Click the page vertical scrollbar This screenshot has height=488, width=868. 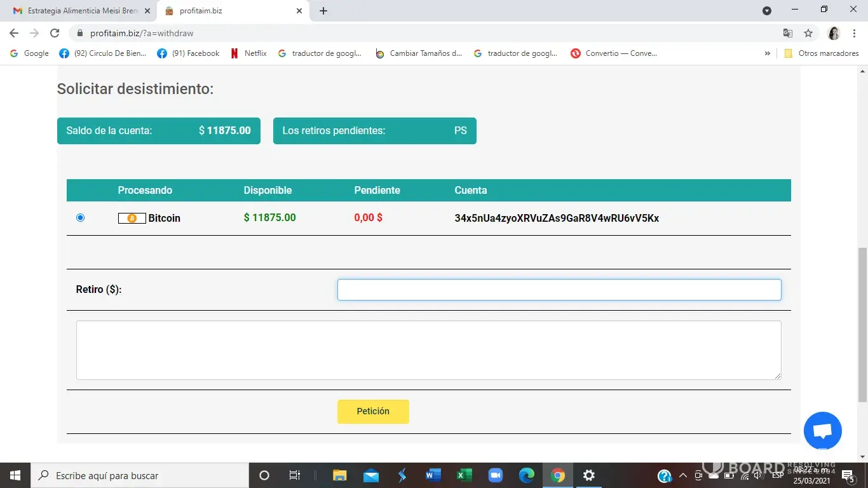(x=862, y=324)
